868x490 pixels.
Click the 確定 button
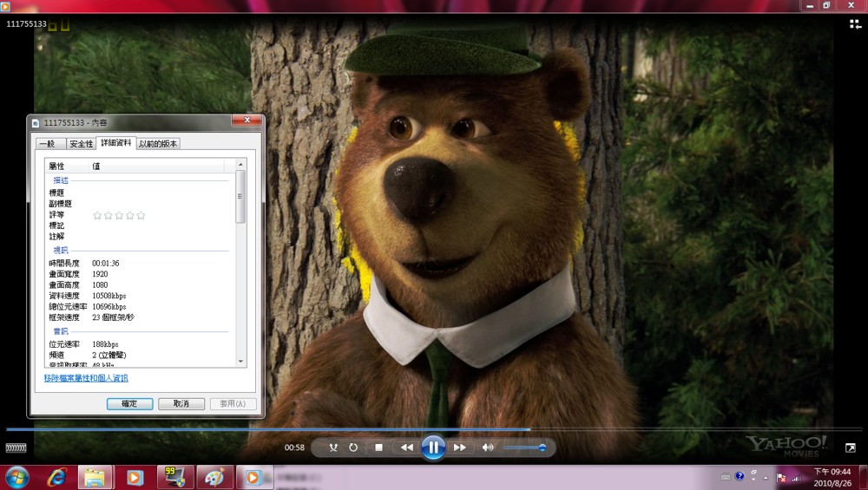[x=129, y=404]
